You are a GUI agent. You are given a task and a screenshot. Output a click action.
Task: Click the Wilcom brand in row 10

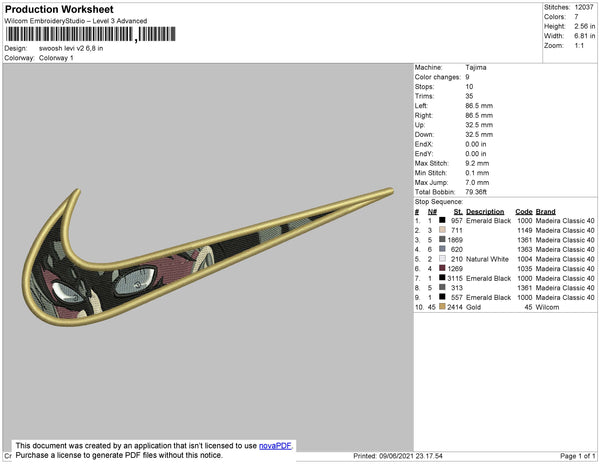point(547,307)
